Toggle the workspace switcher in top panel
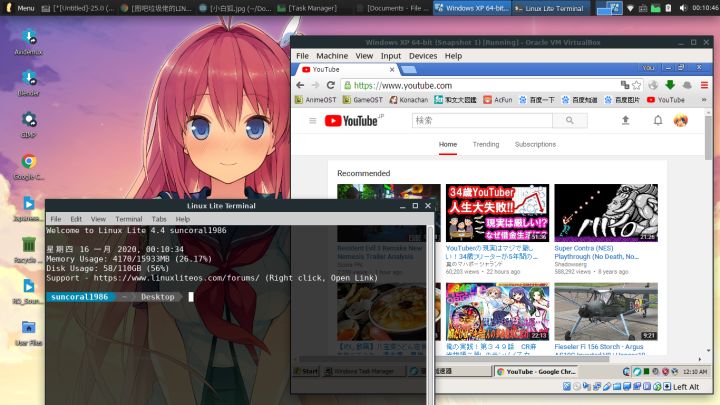Image resolution: width=720 pixels, height=405 pixels. coord(609,8)
